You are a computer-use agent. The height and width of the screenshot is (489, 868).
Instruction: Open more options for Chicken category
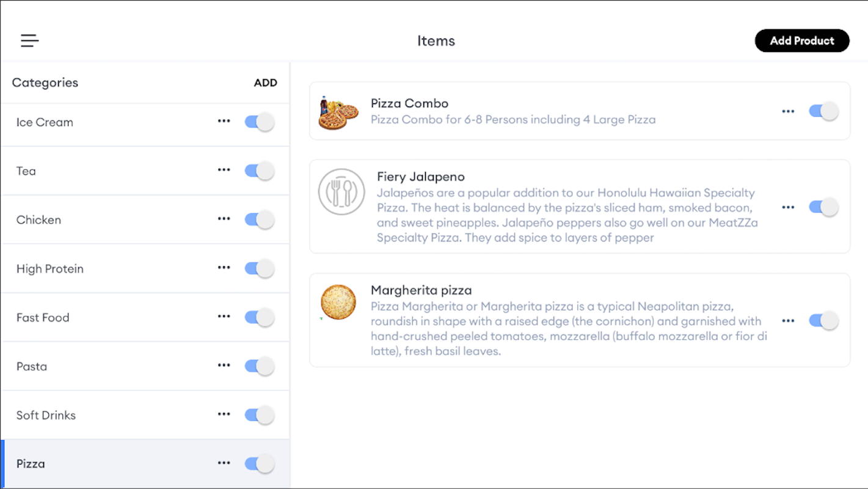(x=224, y=219)
